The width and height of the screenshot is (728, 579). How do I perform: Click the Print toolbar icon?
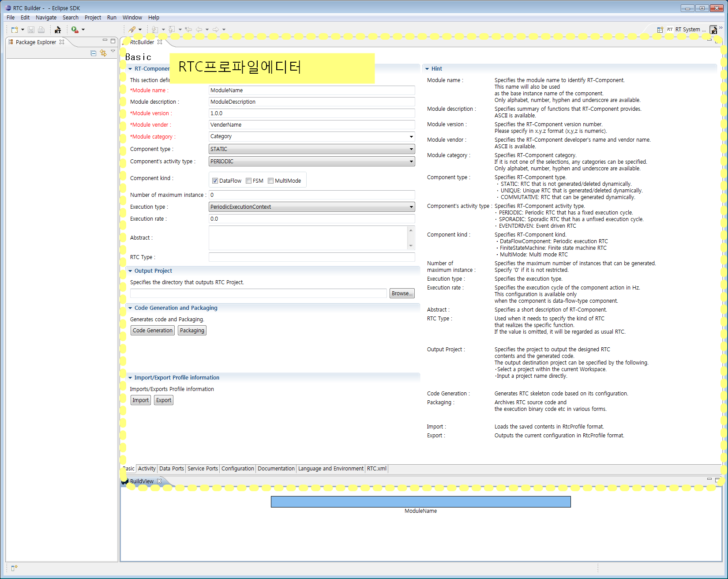tap(41, 30)
